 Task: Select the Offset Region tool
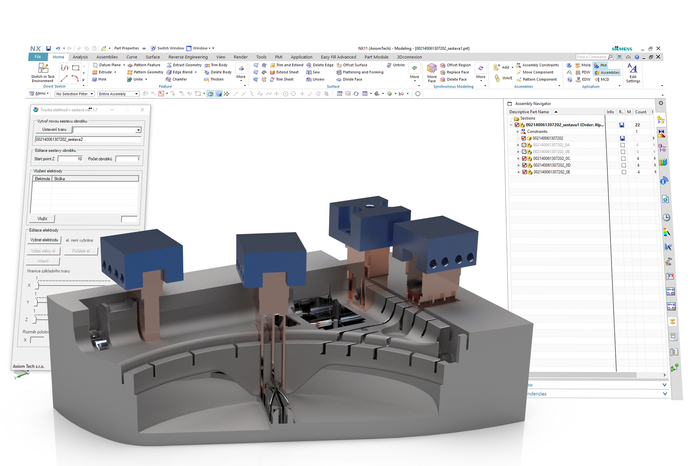pos(455,65)
